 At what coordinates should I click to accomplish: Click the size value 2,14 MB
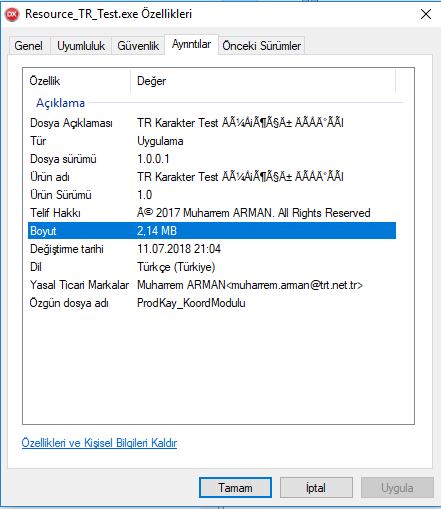pyautogui.click(x=157, y=231)
